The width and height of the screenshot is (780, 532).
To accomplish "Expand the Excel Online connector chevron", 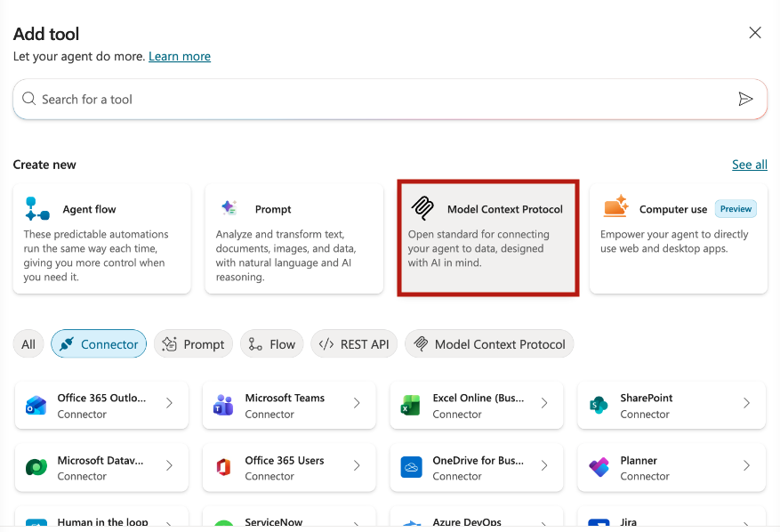I will (544, 403).
